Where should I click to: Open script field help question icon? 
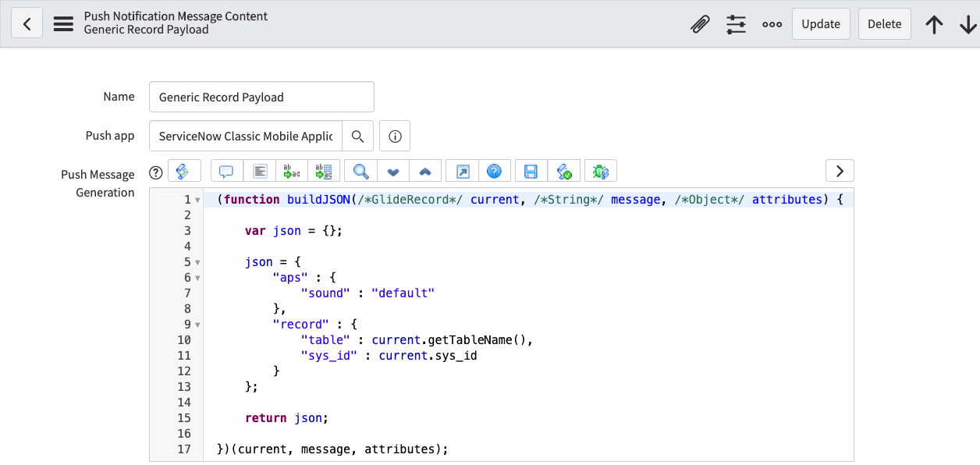coord(155,172)
